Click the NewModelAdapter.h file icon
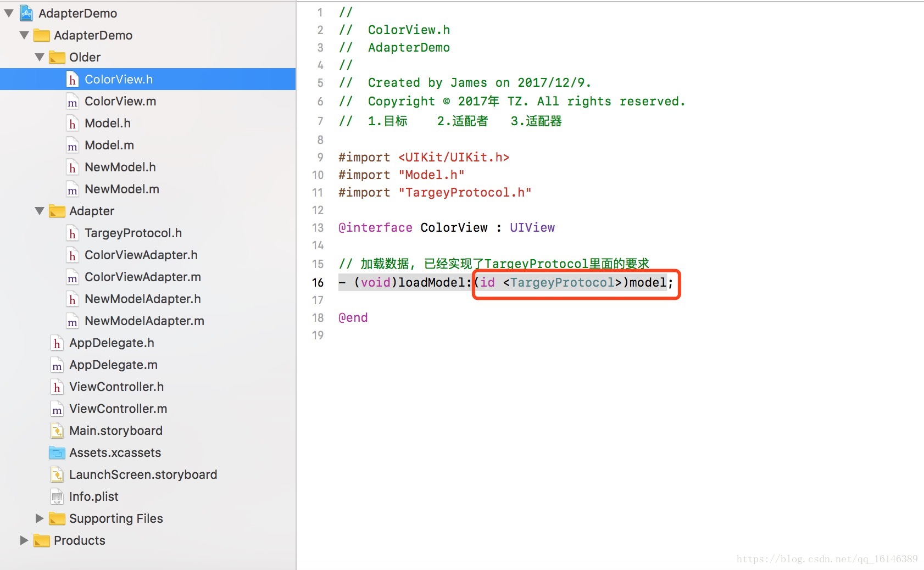The width and height of the screenshot is (924, 570). coord(73,299)
